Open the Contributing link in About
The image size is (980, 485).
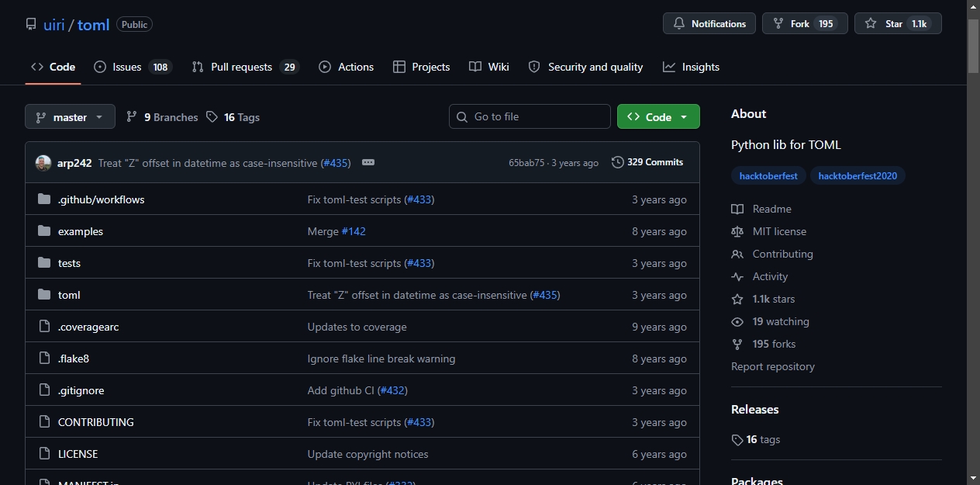[x=772, y=254]
